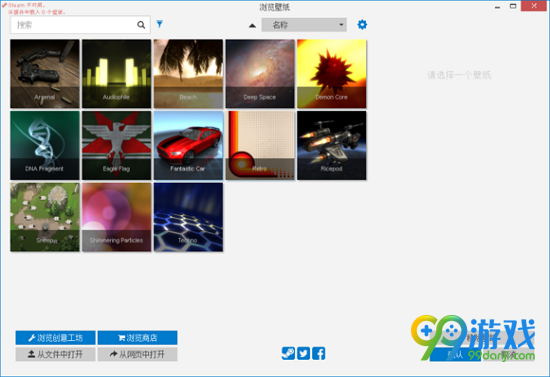
Task: Click inside the 搜索 search field
Action: 74,25
